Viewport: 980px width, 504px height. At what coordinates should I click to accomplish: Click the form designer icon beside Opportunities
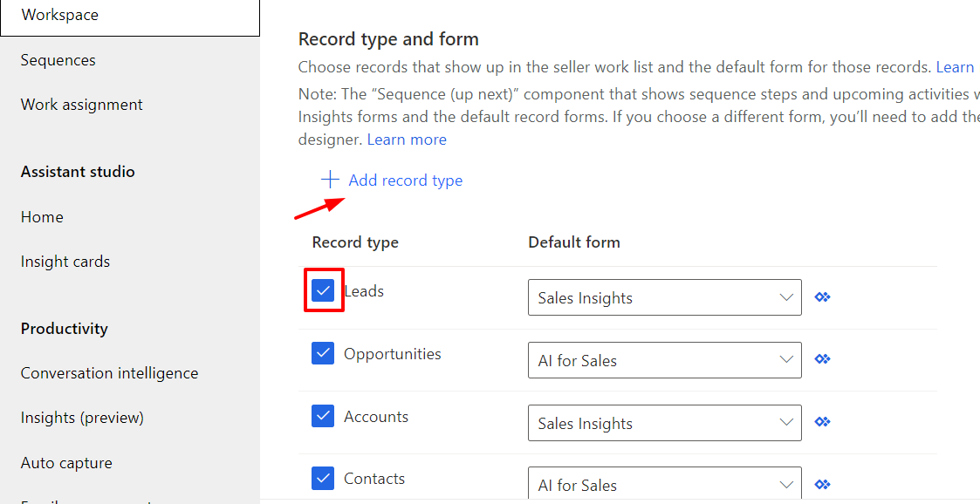click(822, 359)
